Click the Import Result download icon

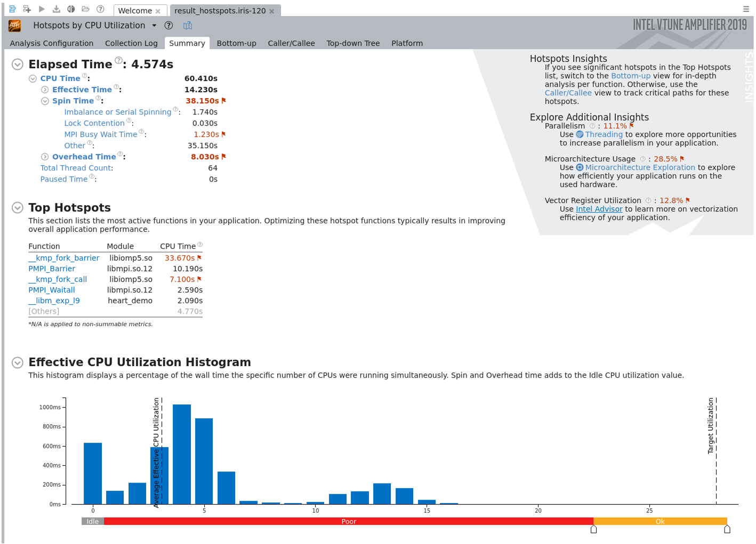click(x=57, y=9)
